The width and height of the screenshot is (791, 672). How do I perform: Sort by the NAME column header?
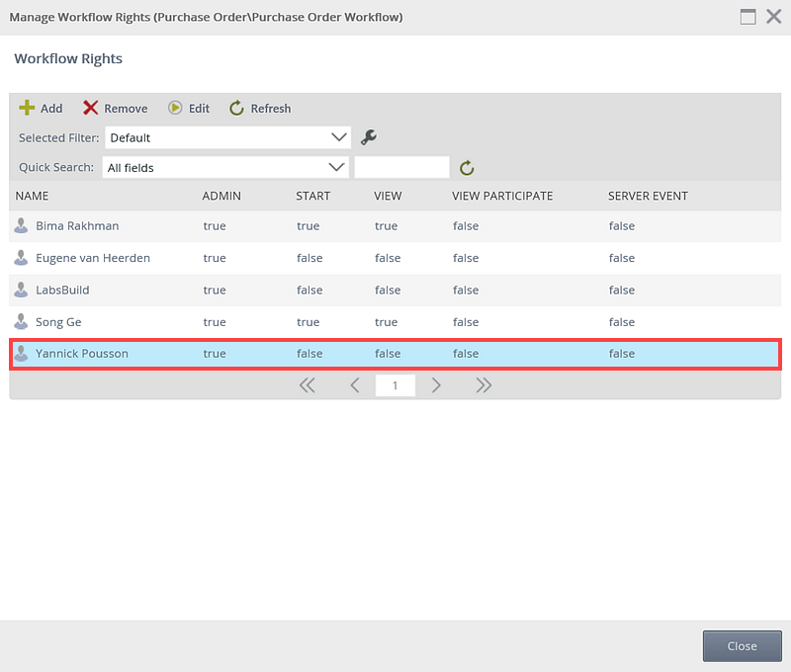(x=33, y=196)
